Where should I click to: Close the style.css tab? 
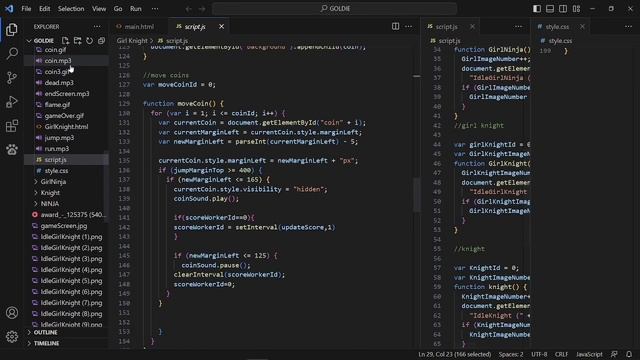582,27
